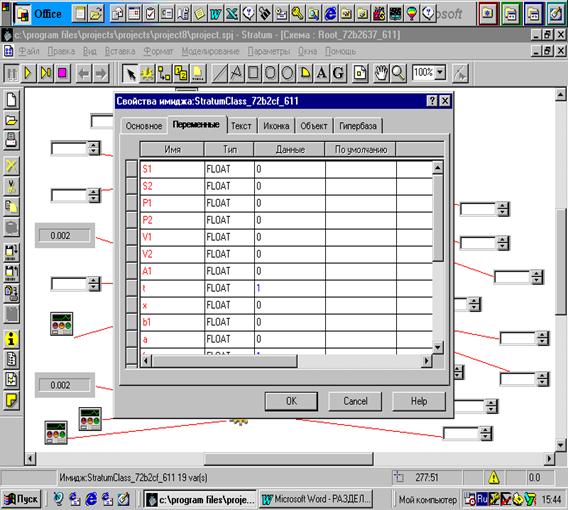The image size is (568, 510).
Task: Click the yellow info icon in sidebar
Action: click(11, 340)
